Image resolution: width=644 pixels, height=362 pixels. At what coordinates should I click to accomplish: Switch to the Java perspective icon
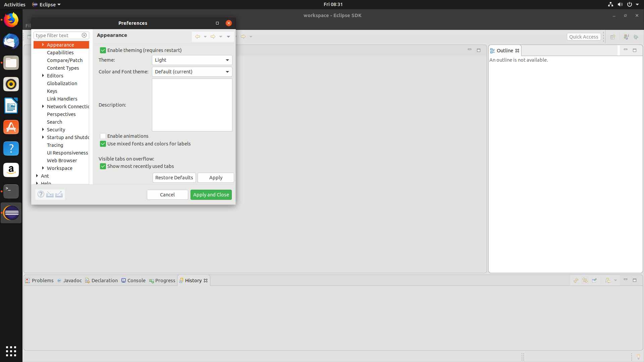point(626,37)
